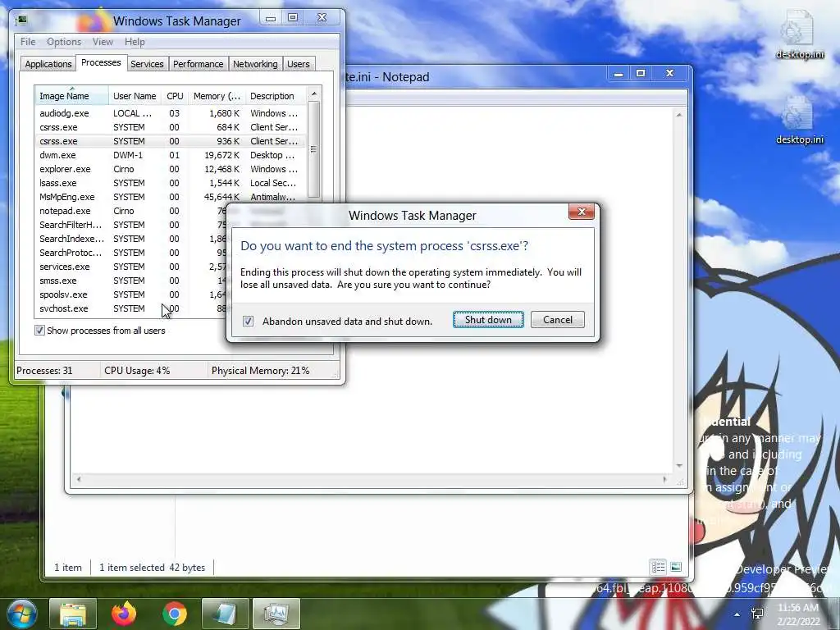The image size is (840, 630).
Task: Select the explorer.exe process row
Action: [x=171, y=169]
